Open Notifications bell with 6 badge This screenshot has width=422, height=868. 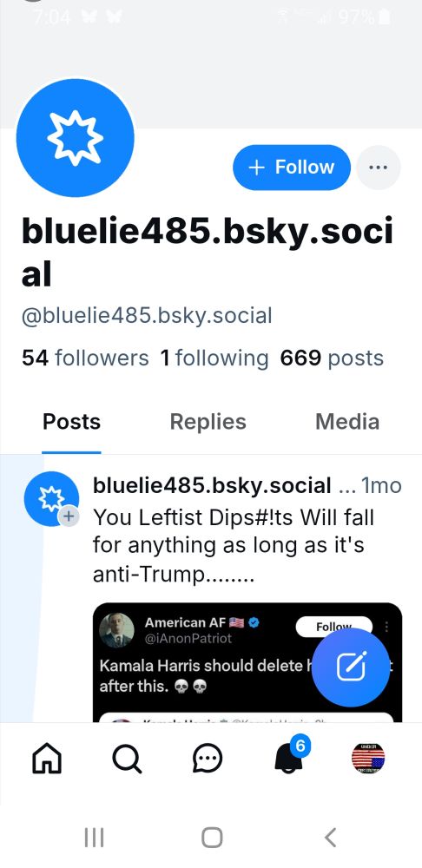click(290, 756)
